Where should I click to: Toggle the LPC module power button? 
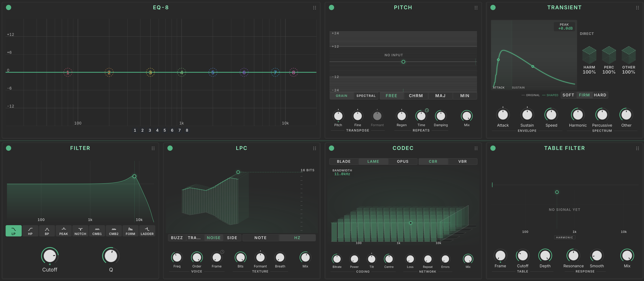[170, 148]
